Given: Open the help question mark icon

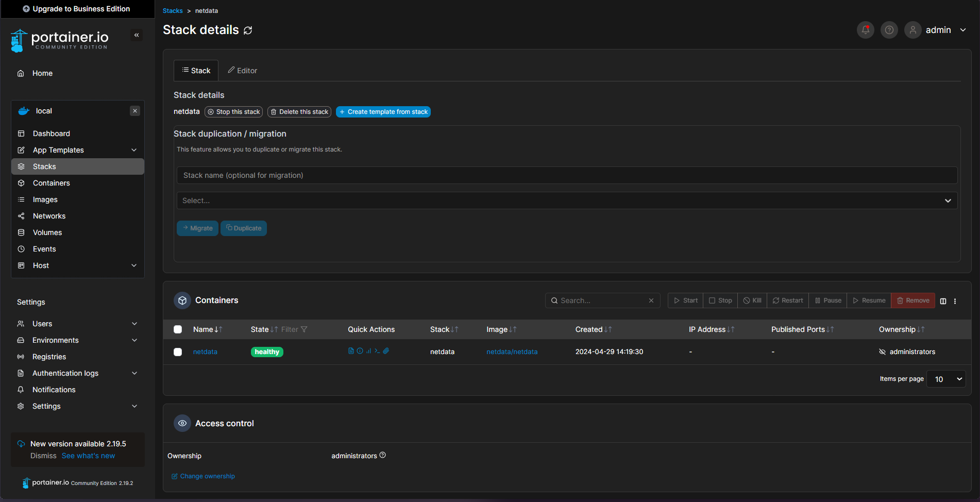Looking at the screenshot, I should click(889, 29).
